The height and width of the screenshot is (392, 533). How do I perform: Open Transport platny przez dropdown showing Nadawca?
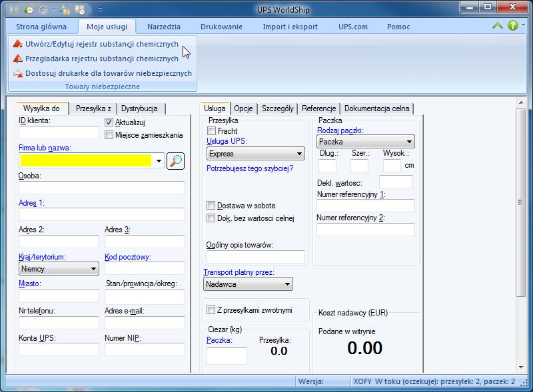click(x=248, y=284)
